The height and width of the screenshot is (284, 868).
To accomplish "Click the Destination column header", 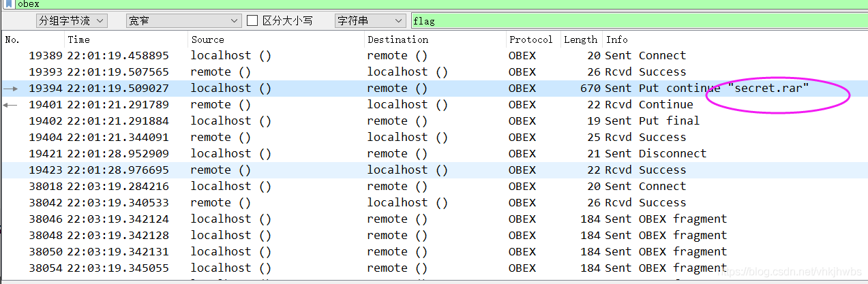I will point(435,40).
